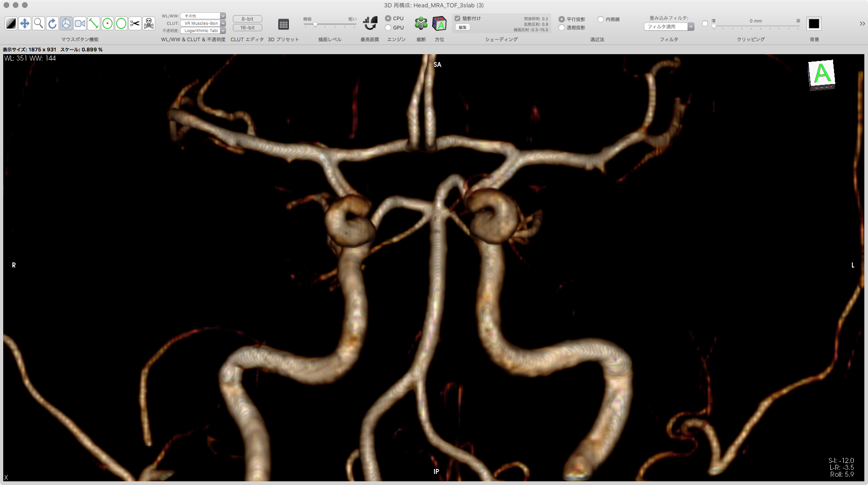Open the CLUT dropdown showing VR Muscles-Bon

(203, 23)
